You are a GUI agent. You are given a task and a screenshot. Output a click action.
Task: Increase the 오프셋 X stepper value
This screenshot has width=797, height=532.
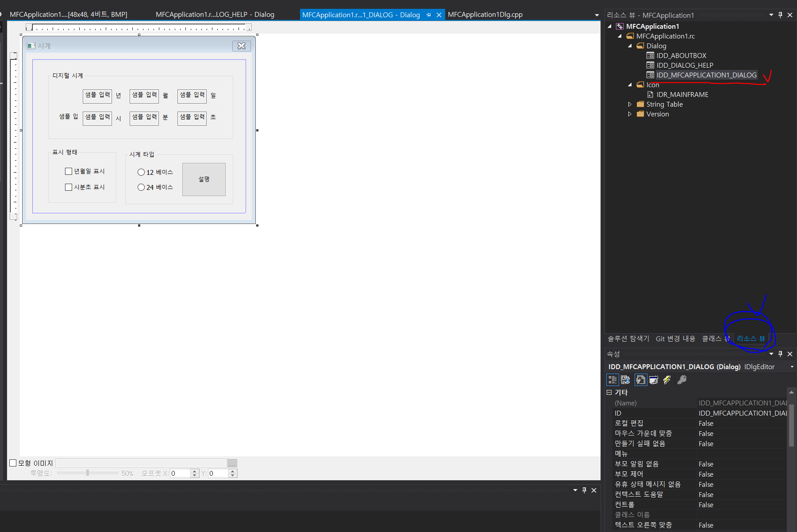pos(195,471)
